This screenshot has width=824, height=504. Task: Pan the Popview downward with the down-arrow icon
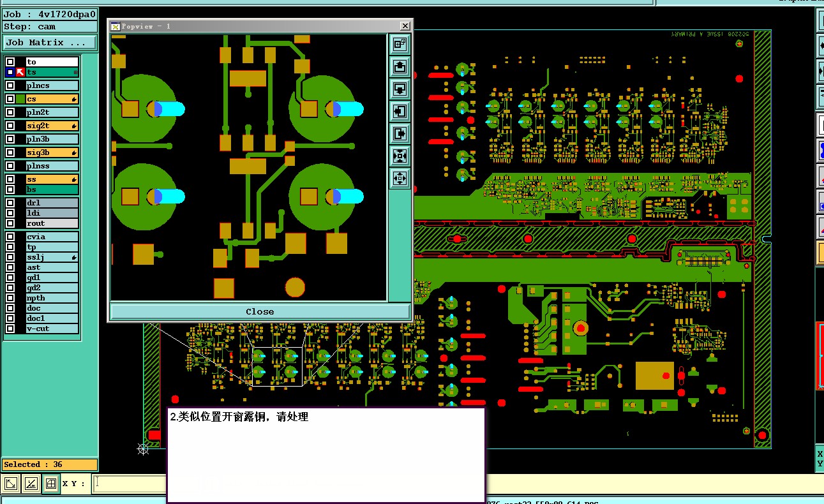coord(400,89)
